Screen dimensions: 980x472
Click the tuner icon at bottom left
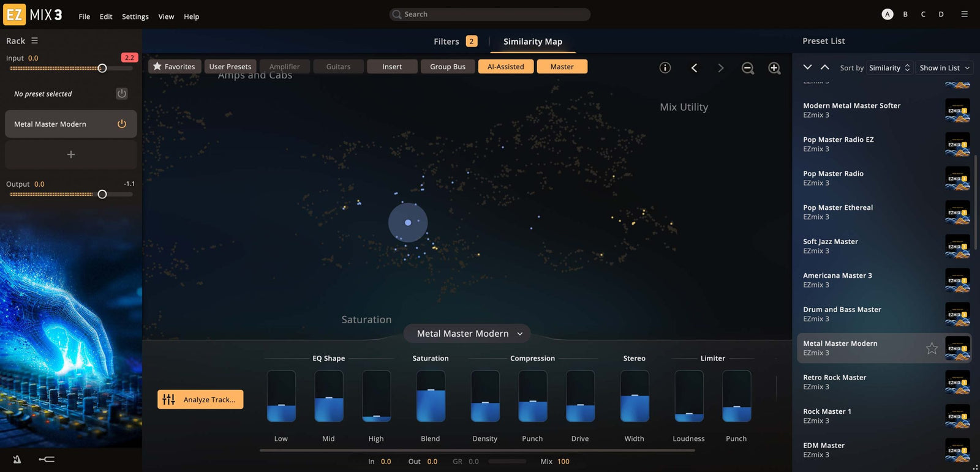[17, 459]
